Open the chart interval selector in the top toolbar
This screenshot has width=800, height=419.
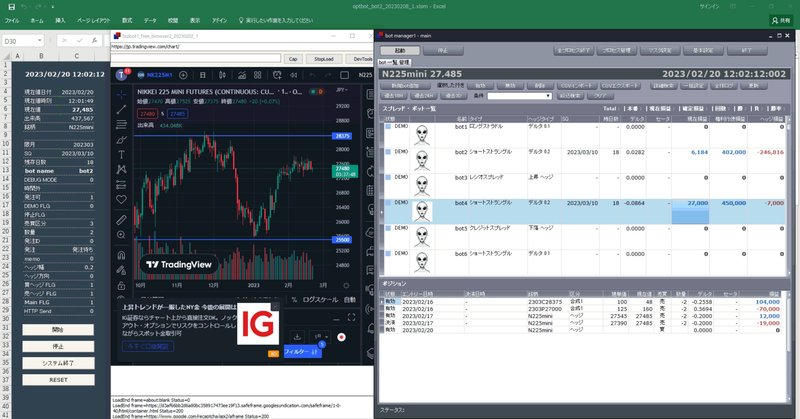[x=203, y=75]
